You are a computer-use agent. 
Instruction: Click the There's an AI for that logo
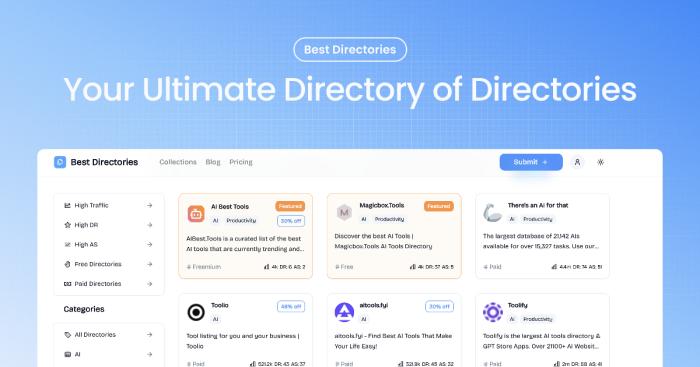[492, 213]
